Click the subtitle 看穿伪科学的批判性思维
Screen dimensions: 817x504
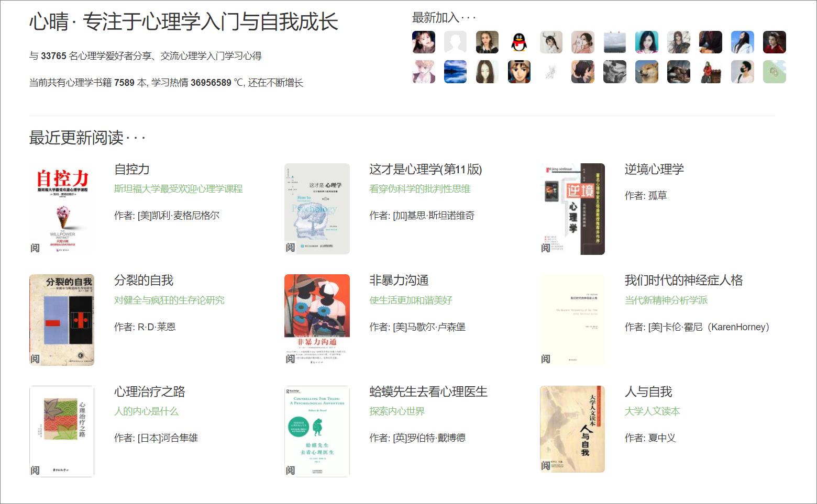tap(419, 189)
